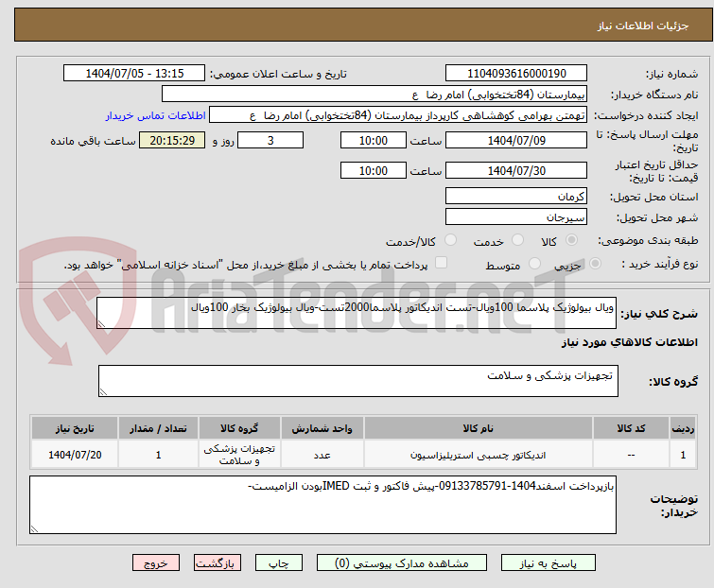714x588 pixels.
Task: Select the 'کالا' radio button
Action: (x=571, y=240)
